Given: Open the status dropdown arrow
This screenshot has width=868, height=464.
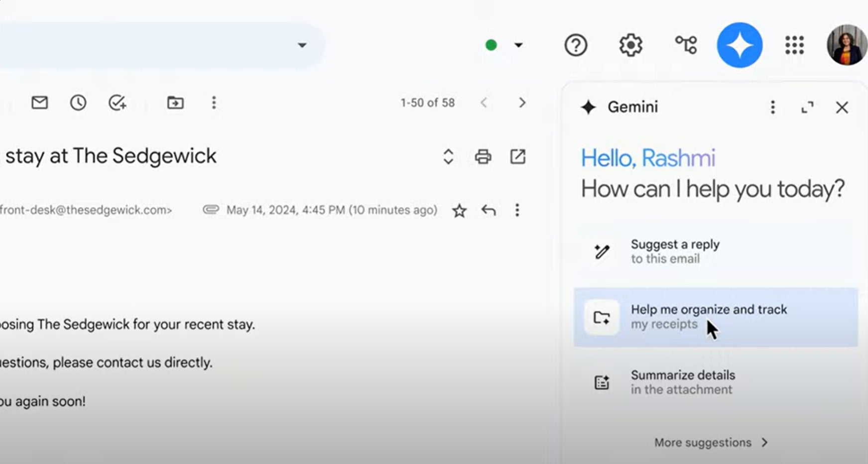Looking at the screenshot, I should pyautogui.click(x=519, y=45).
